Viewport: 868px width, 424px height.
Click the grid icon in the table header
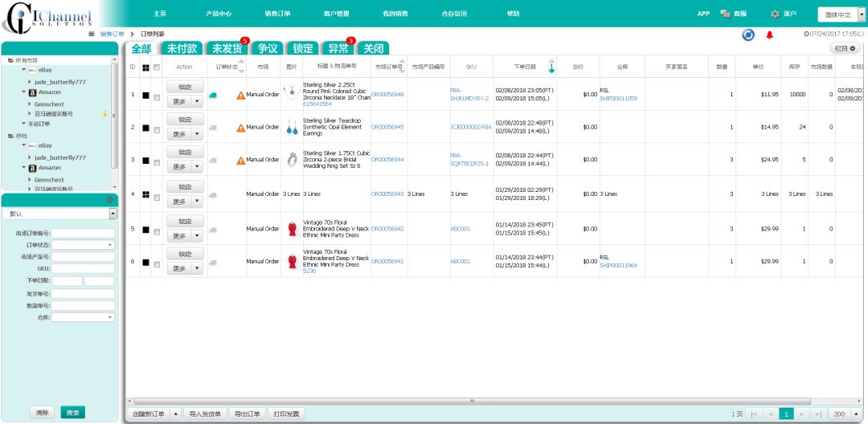[x=145, y=67]
